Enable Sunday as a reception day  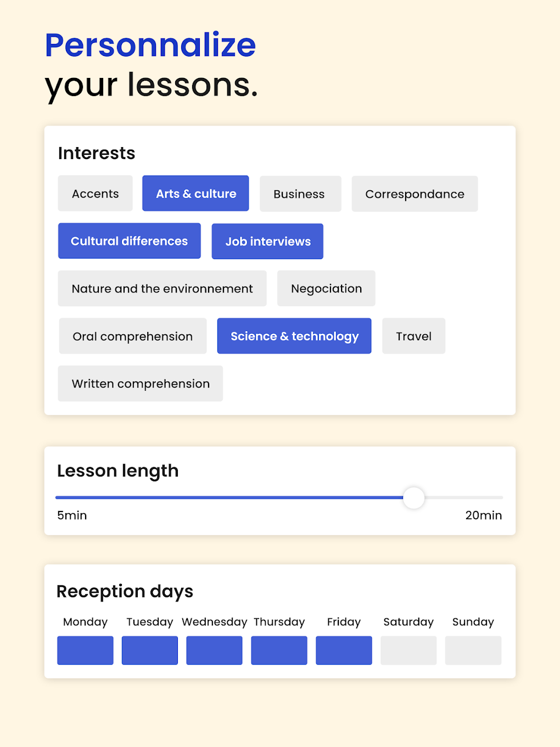[473, 650]
